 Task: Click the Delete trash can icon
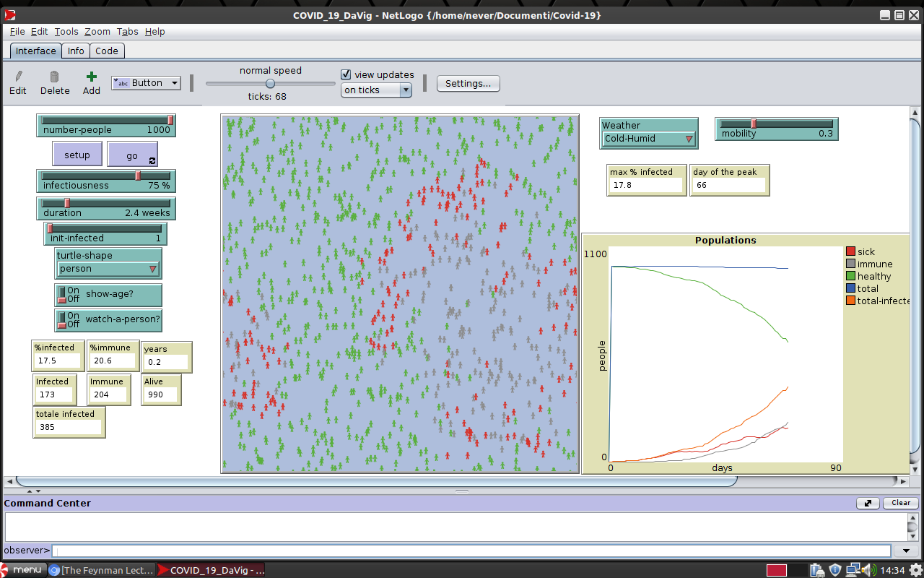click(x=54, y=77)
